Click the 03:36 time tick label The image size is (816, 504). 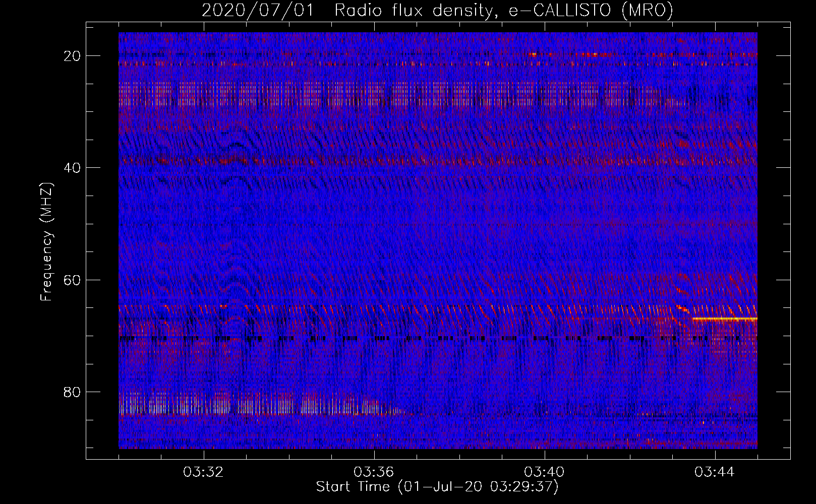[374, 472]
